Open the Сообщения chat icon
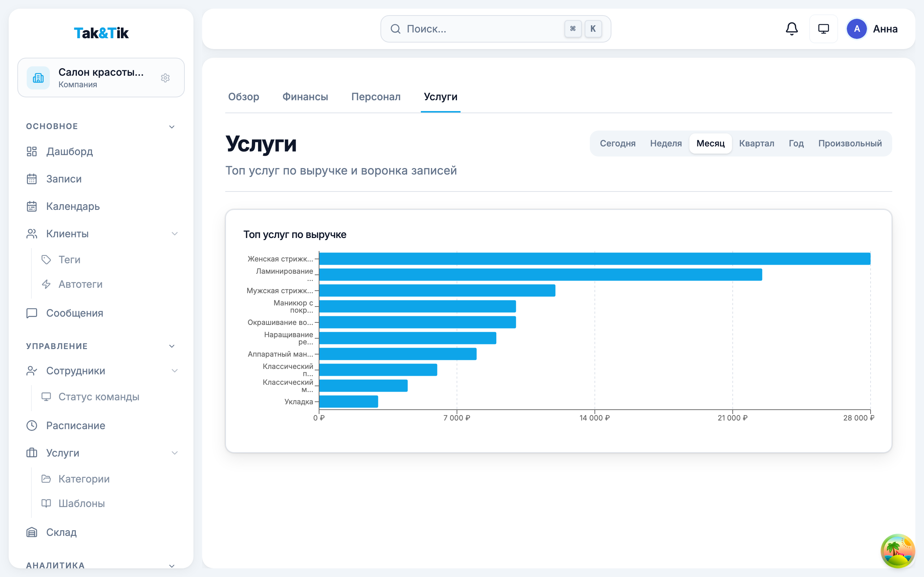Image resolution: width=924 pixels, height=577 pixels. pyautogui.click(x=32, y=313)
